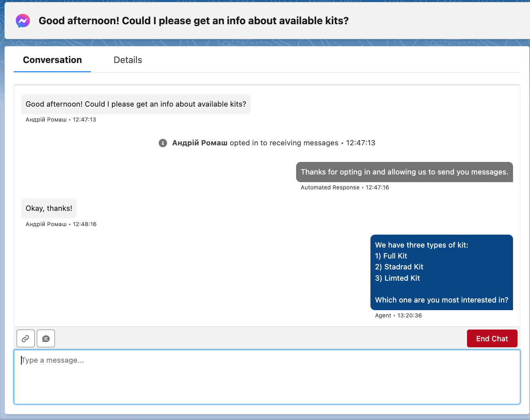Click Андрій Ромаш under the first message
Viewport: 530px width, 420px height.
46,120
